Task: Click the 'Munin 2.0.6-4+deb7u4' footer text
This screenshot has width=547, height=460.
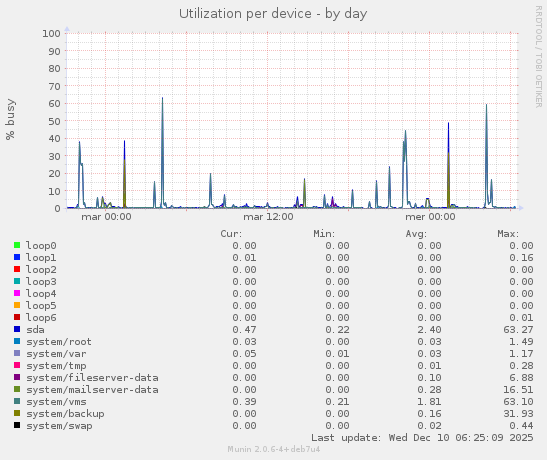Action: click(274, 449)
